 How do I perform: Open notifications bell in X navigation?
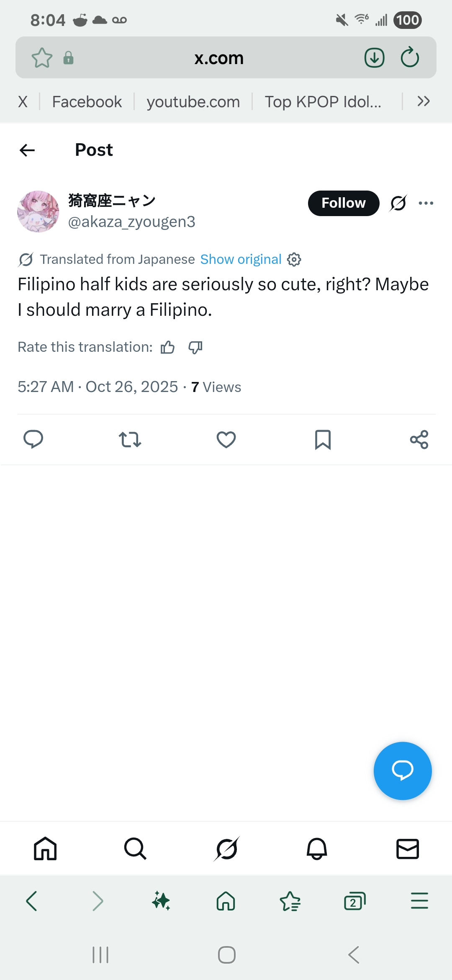[x=317, y=849]
